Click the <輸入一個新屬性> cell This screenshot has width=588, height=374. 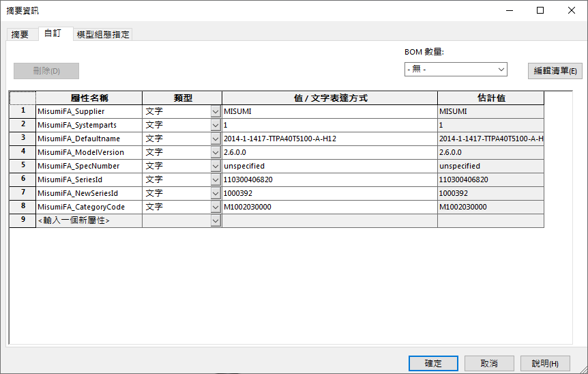(89, 220)
